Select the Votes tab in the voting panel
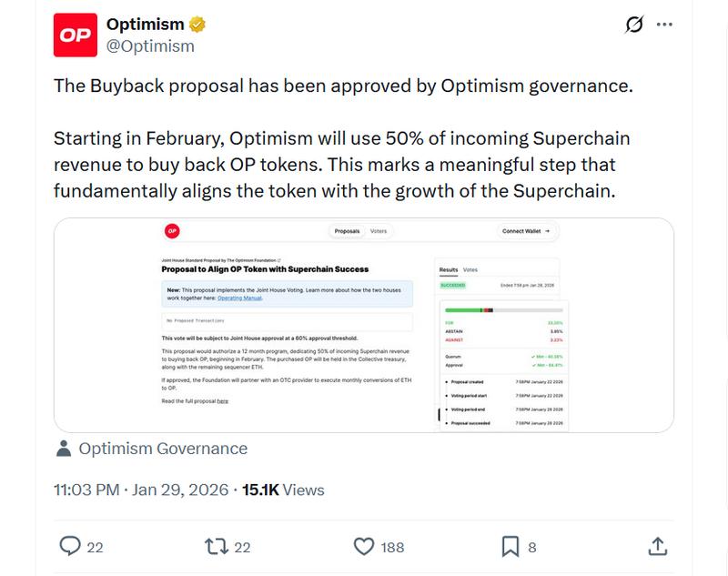The image size is (728, 576). point(471,270)
